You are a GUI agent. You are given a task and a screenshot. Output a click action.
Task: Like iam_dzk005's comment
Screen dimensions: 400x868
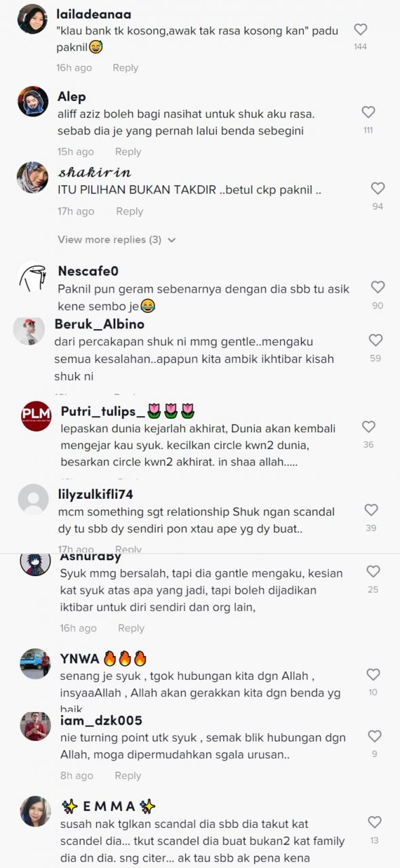coord(374,736)
